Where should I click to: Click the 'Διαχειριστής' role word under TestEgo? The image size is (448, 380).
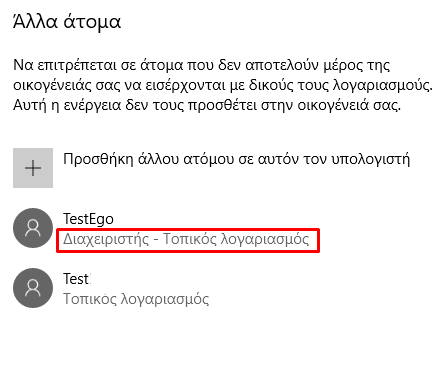pyautogui.click(x=106, y=239)
